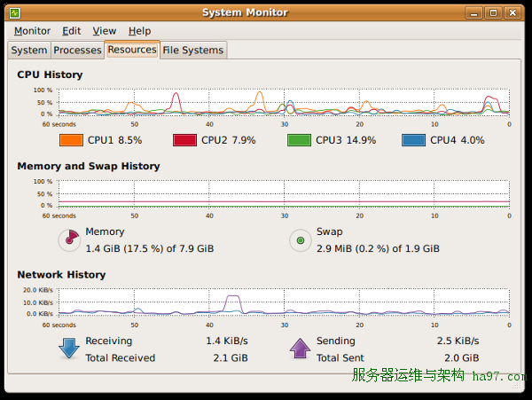Click the purple Sending upload arrow icon
532x400 pixels.
pos(301,349)
